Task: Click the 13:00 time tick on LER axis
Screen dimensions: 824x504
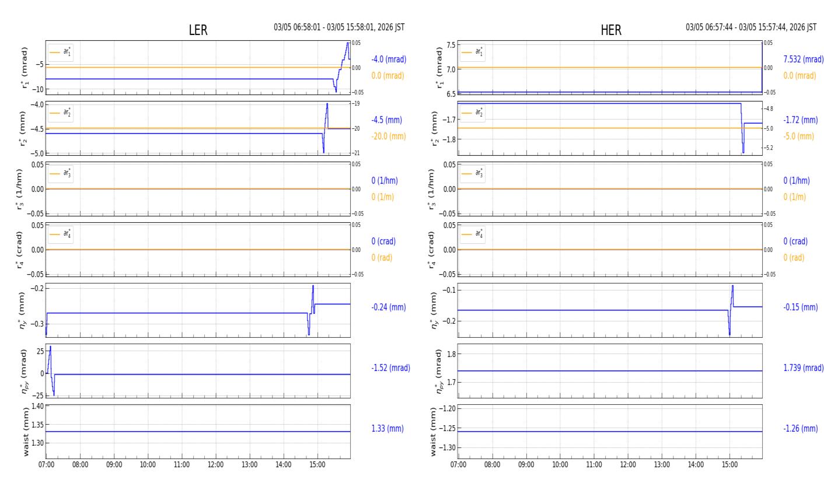Action: (x=250, y=465)
